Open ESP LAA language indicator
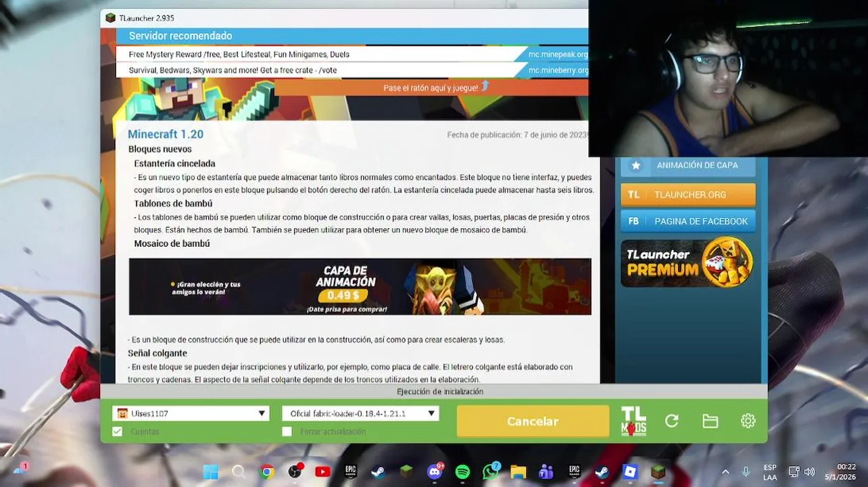The image size is (868, 487). (x=770, y=471)
